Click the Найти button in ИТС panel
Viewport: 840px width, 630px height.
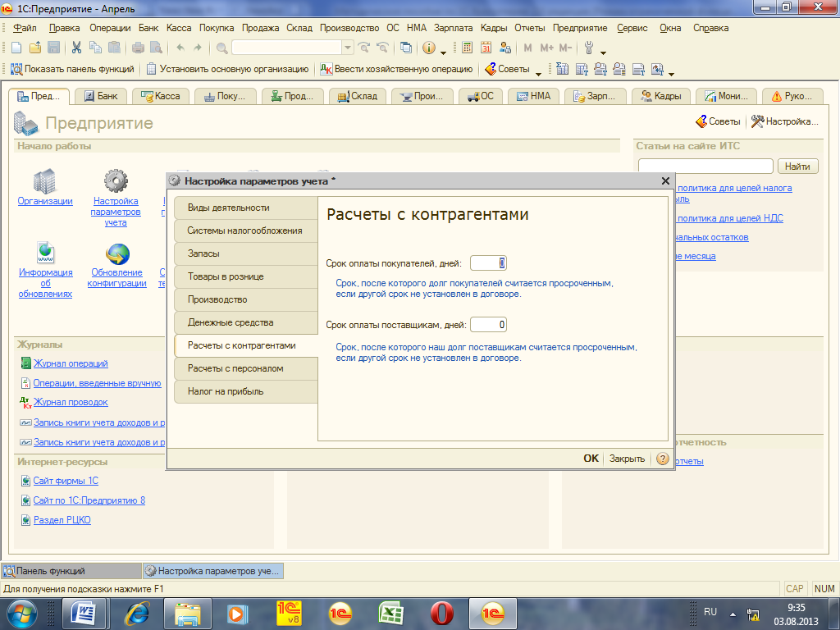(x=797, y=166)
